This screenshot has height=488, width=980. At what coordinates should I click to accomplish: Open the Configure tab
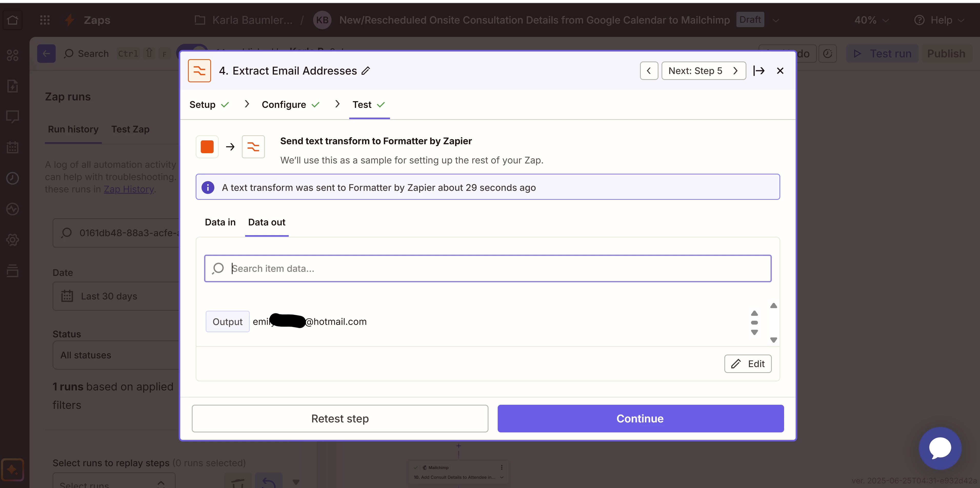click(284, 105)
